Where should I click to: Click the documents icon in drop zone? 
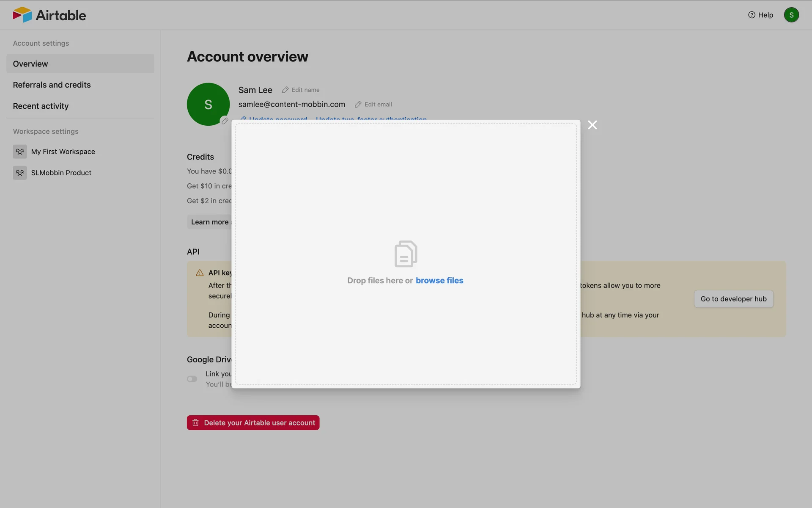click(x=406, y=254)
